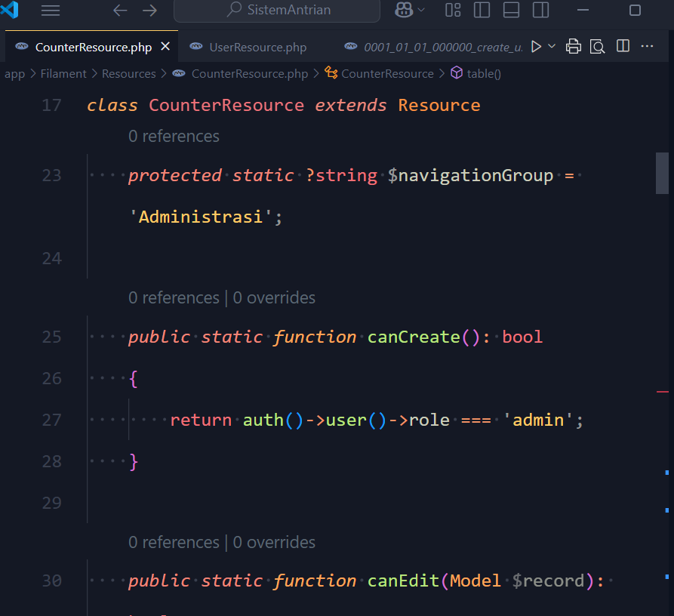This screenshot has height=616, width=674.
Task: Toggle the bottom panel visibility
Action: [x=511, y=11]
